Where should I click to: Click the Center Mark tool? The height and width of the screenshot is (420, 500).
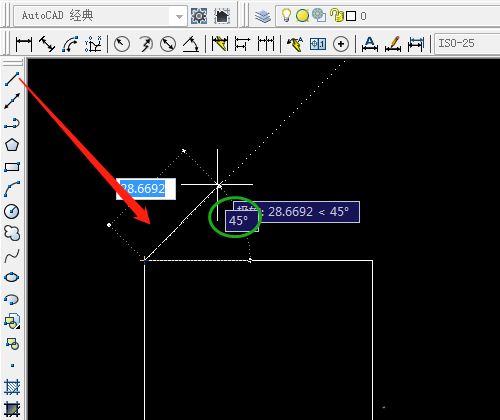(x=341, y=44)
